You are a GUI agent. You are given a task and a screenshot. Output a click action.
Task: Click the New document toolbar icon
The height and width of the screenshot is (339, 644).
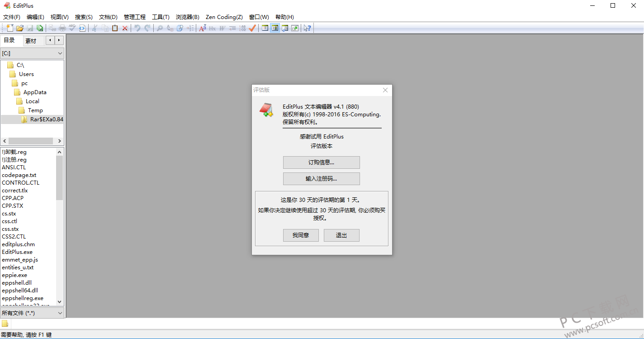click(9, 28)
